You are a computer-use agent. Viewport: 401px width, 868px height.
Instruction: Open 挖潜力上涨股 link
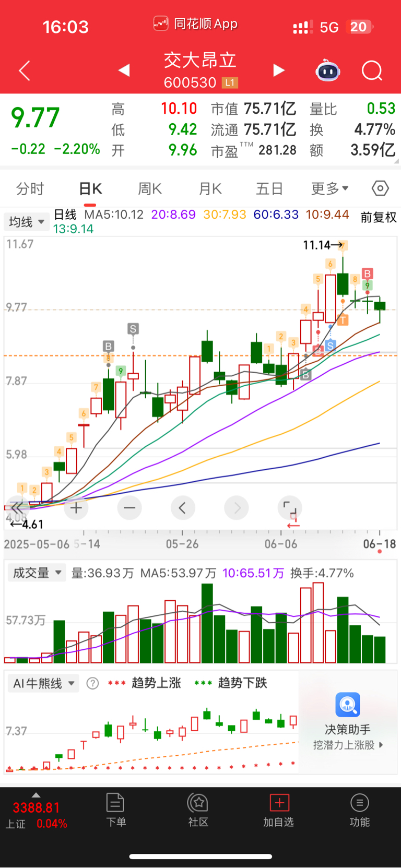pos(348,745)
